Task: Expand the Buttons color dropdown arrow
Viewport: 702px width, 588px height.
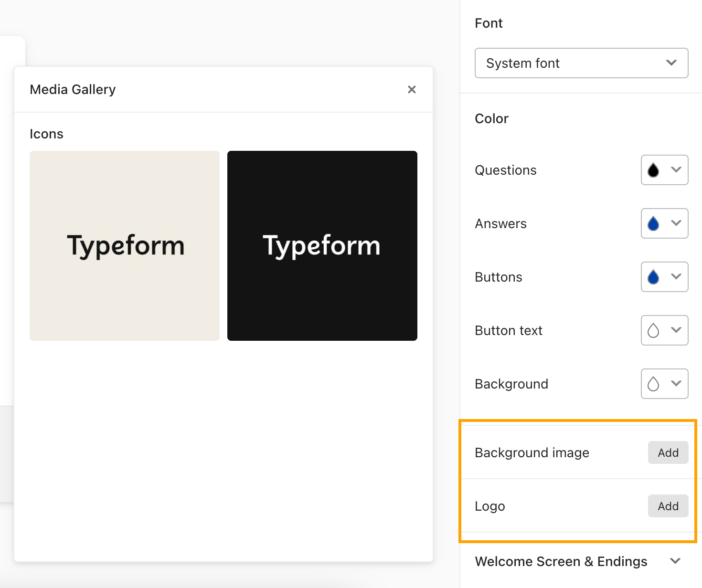Action: click(x=676, y=276)
